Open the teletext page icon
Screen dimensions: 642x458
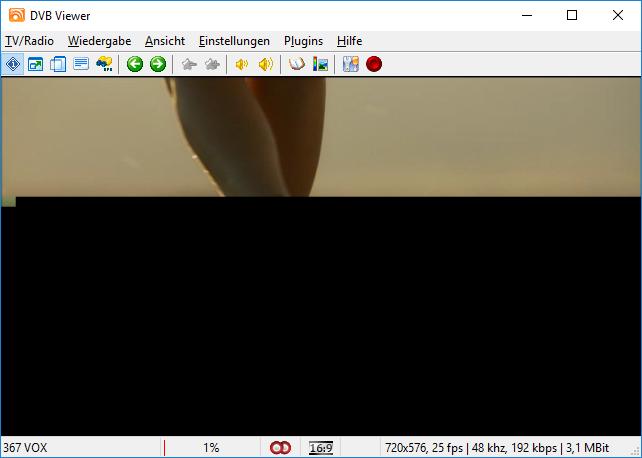[x=81, y=64]
